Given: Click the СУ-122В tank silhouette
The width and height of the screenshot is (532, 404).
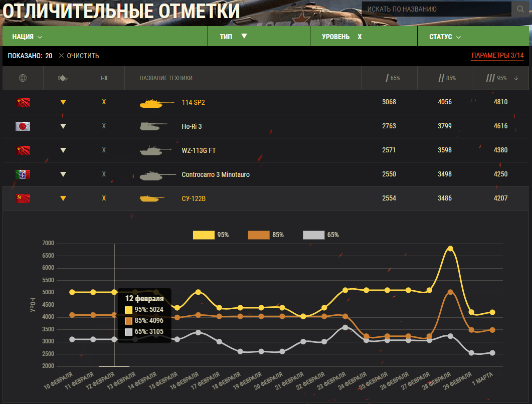Looking at the screenshot, I should tap(152, 198).
